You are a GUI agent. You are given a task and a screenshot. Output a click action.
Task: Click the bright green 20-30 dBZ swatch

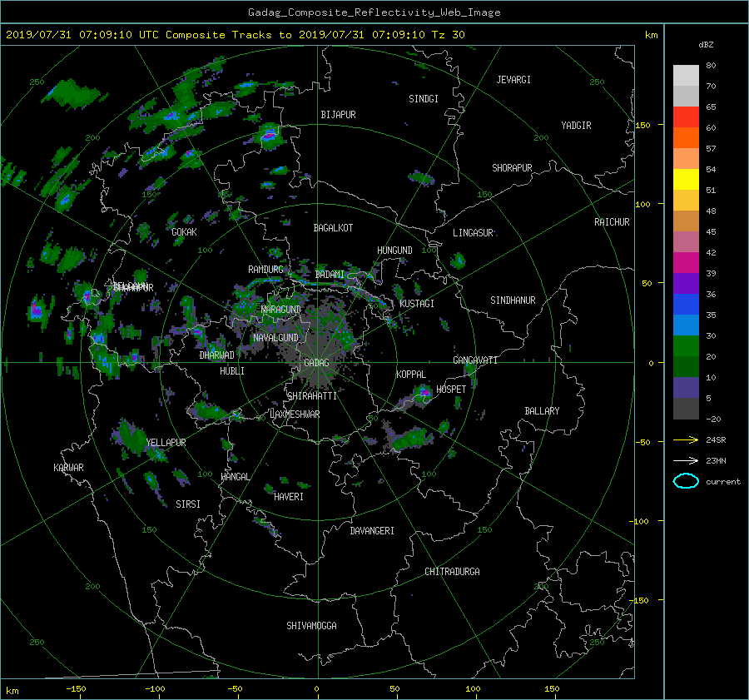click(686, 345)
